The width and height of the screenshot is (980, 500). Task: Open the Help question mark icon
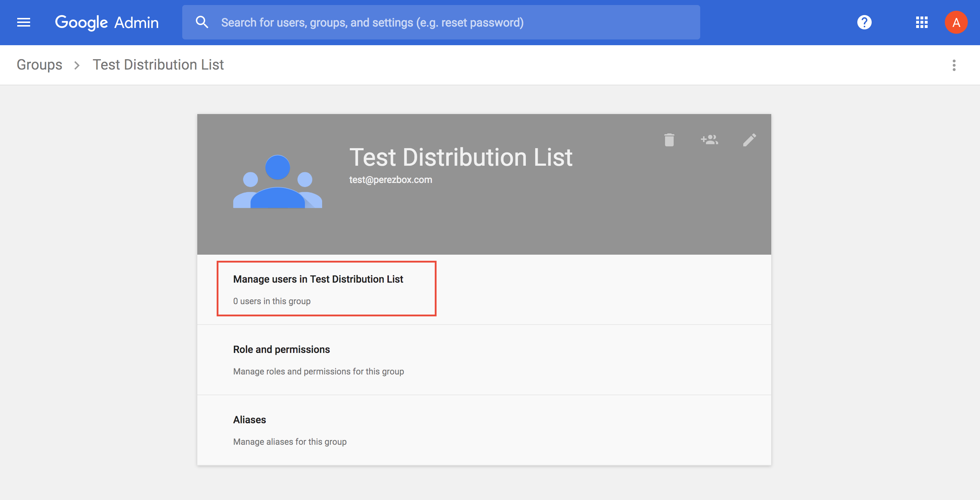(x=864, y=23)
